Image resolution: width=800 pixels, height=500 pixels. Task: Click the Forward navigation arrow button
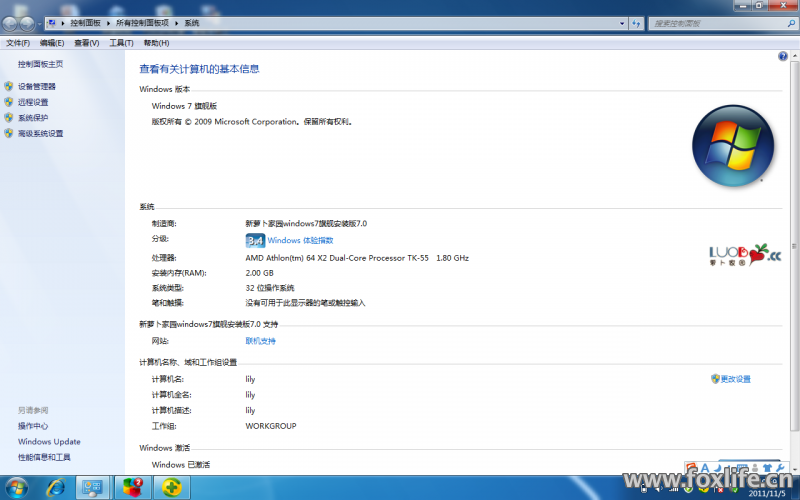coord(27,23)
